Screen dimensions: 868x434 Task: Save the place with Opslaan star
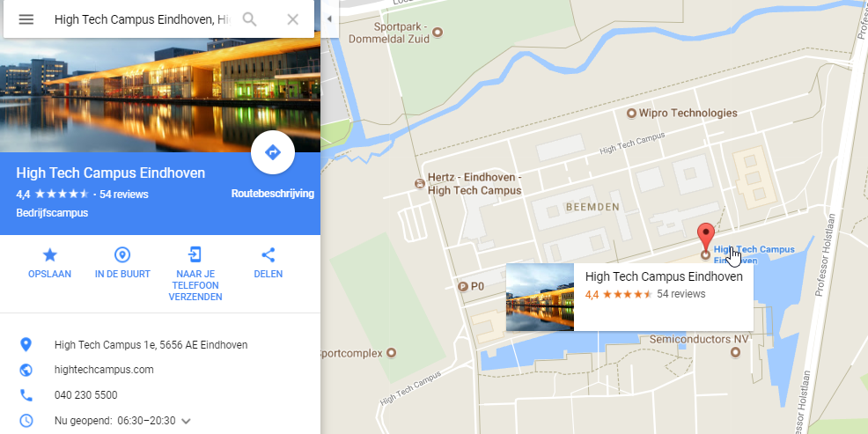(x=50, y=264)
